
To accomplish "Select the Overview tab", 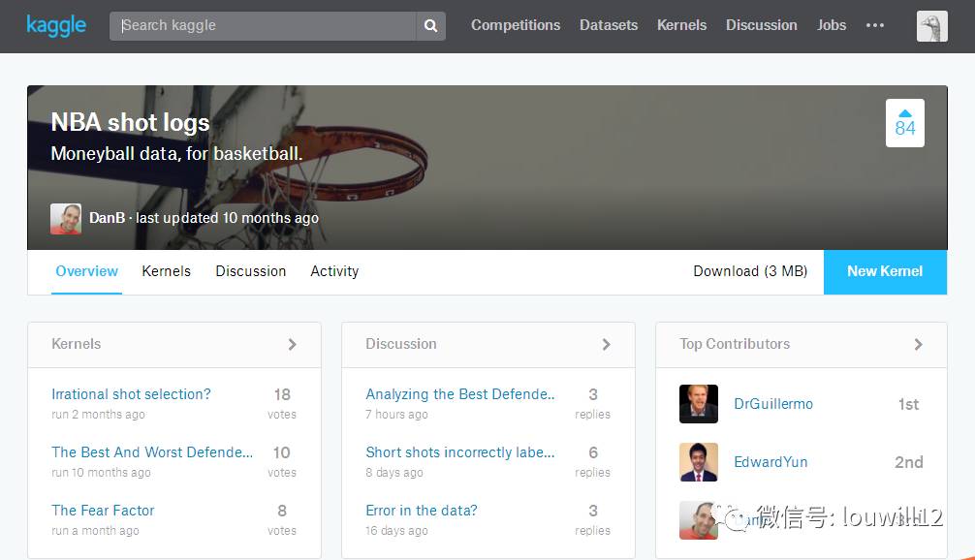I will point(86,271).
